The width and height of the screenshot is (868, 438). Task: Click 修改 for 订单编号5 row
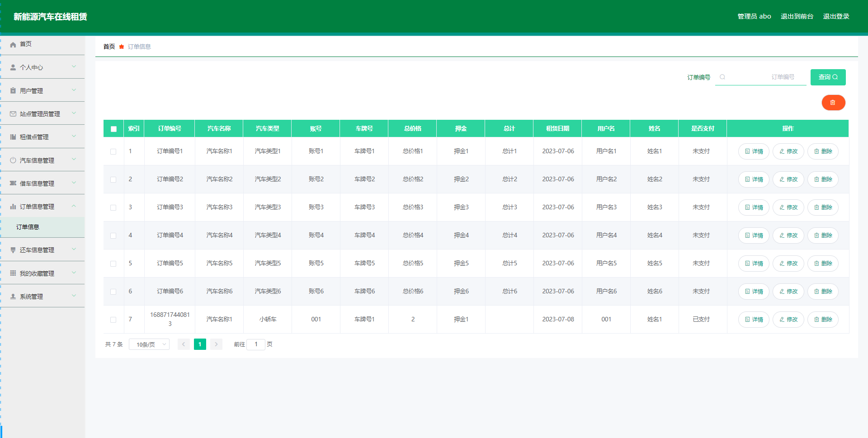pyautogui.click(x=788, y=264)
